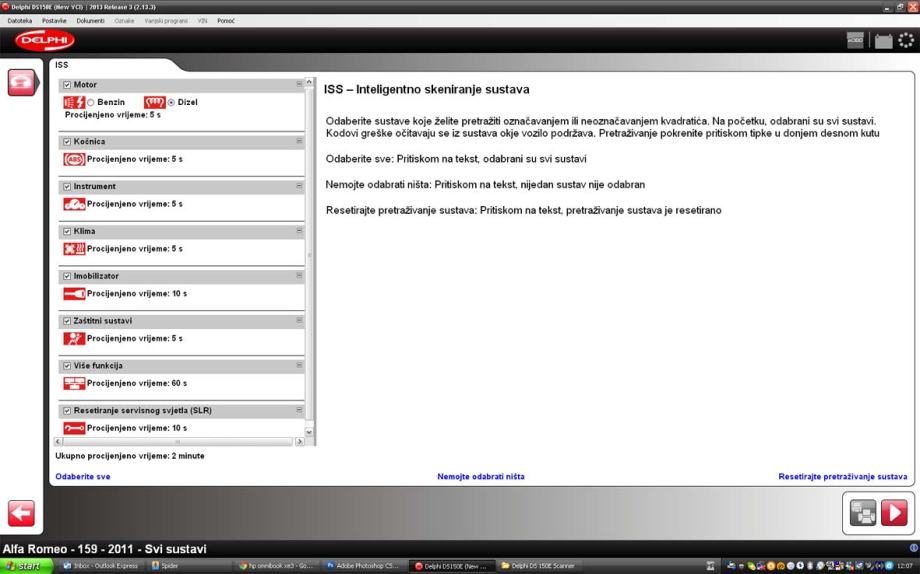The width and height of the screenshot is (920, 574).
Task: Collapse the Resetiranje servisnog svjetla section
Action: [299, 410]
